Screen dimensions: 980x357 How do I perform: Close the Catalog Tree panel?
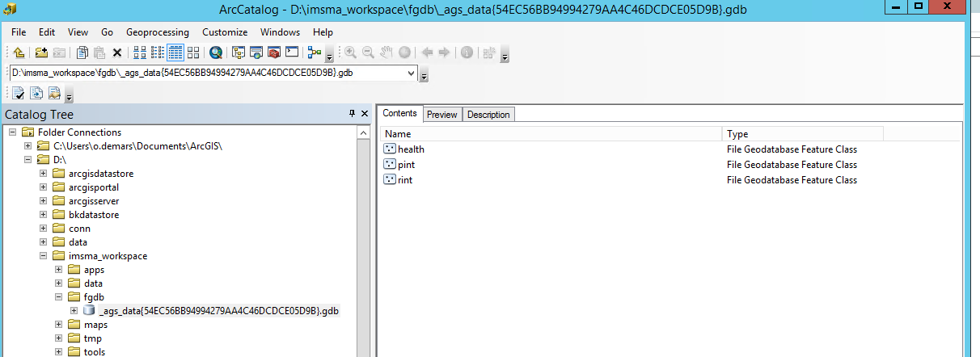(365, 114)
